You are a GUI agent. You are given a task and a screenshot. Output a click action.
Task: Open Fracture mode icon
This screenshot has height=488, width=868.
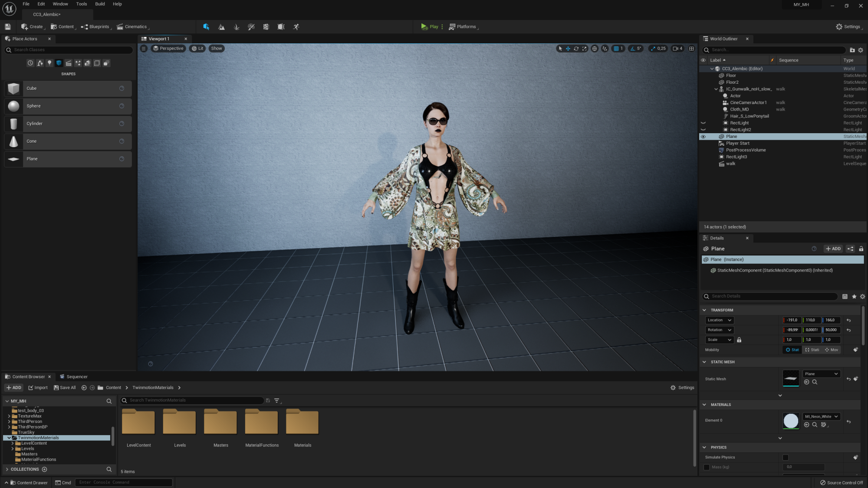coord(266,27)
